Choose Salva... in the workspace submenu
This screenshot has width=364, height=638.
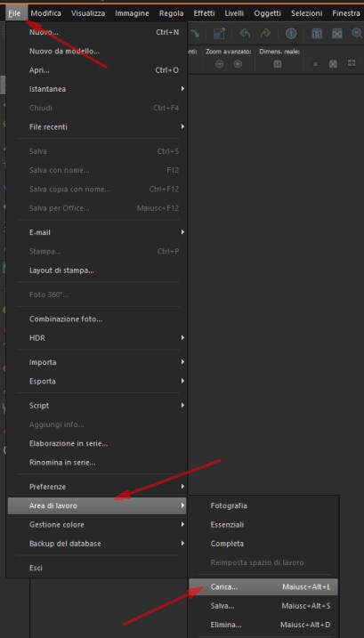263,606
